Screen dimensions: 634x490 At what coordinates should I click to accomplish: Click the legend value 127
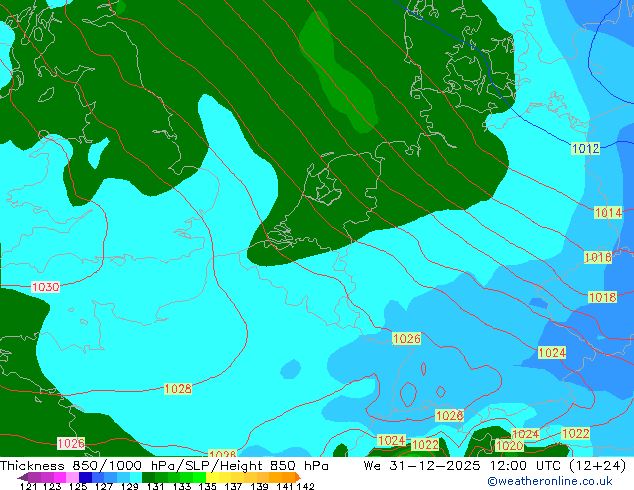(x=104, y=486)
